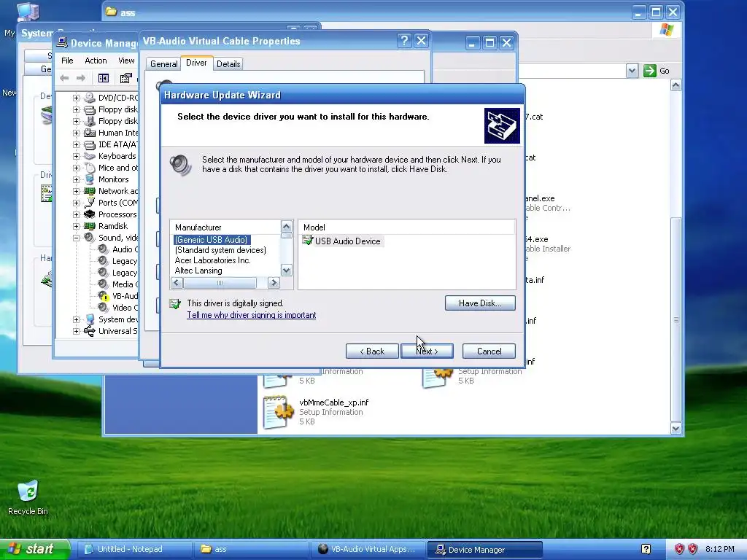Expand the DVD/CD-ROM drives node
Viewport: 747px width, 560px height.
pos(76,98)
